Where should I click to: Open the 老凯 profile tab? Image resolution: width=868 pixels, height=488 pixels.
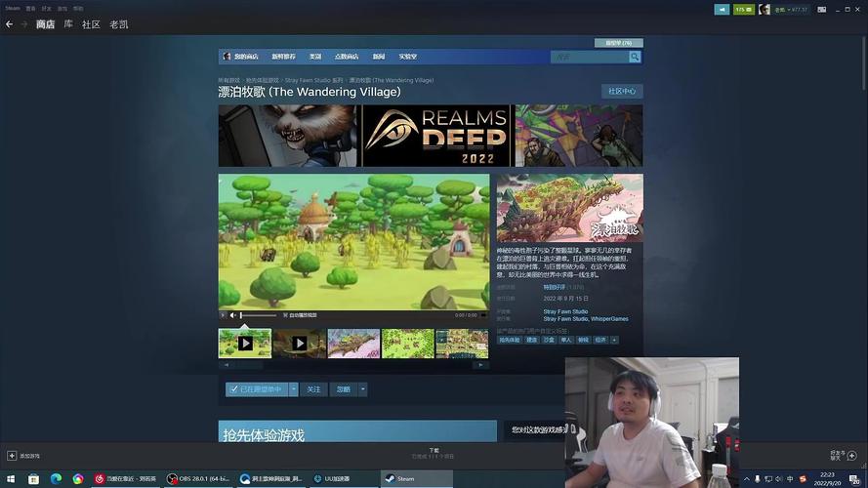pos(118,24)
